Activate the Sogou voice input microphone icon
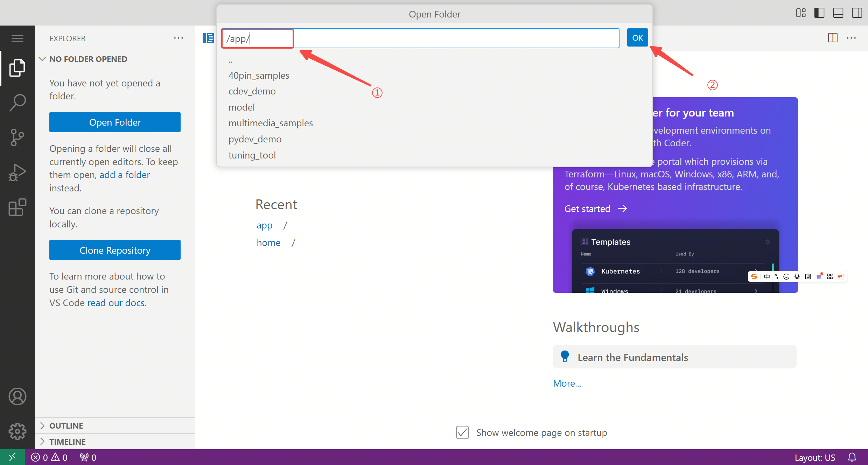The width and height of the screenshot is (868, 465). coord(797,276)
